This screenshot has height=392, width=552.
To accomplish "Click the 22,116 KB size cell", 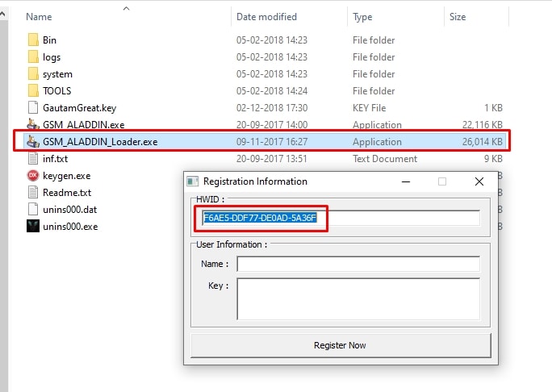I will coord(483,125).
